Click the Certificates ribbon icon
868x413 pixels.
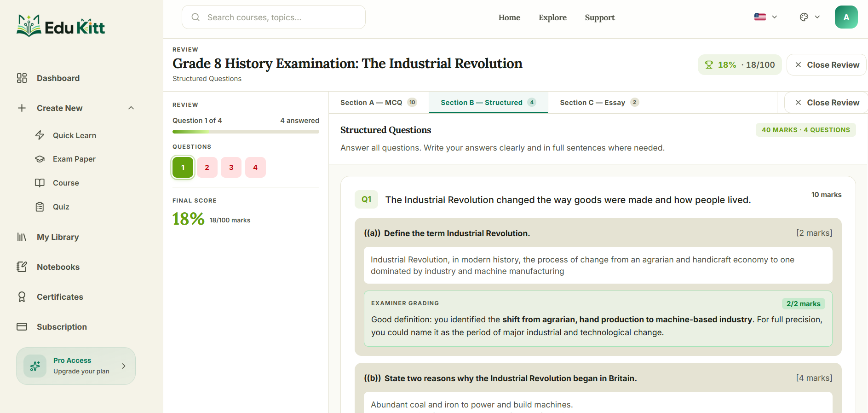[x=22, y=297]
